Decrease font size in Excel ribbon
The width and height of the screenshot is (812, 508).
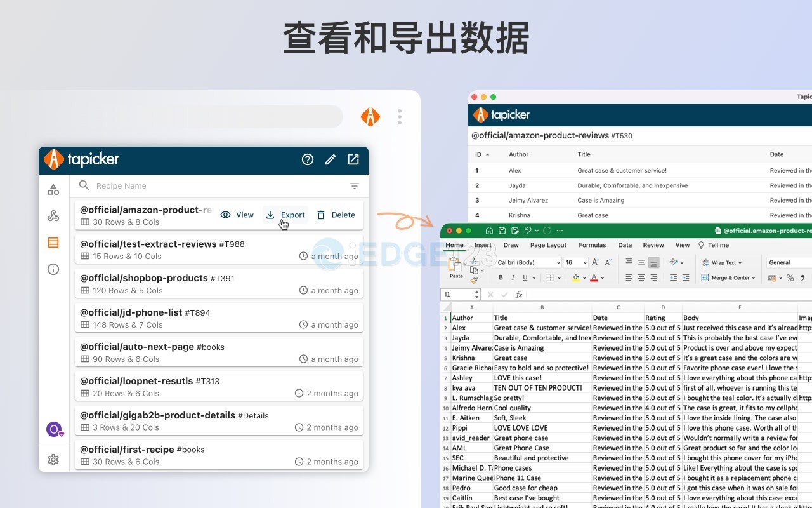608,262
